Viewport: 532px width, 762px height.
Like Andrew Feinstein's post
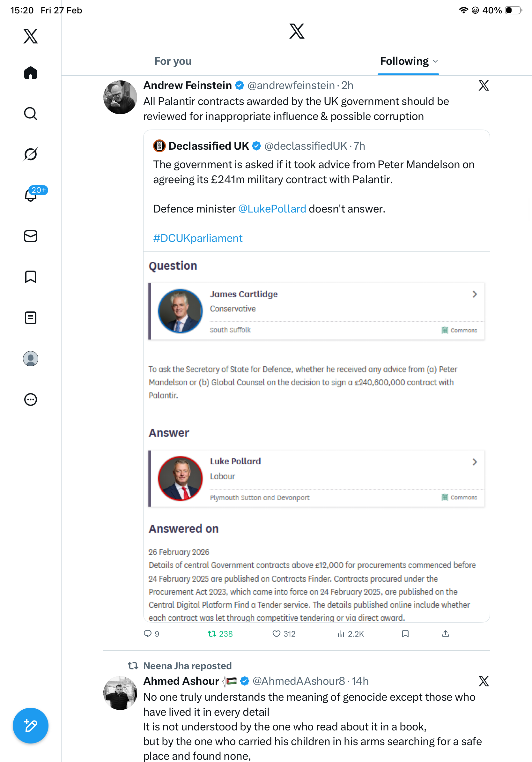276,634
